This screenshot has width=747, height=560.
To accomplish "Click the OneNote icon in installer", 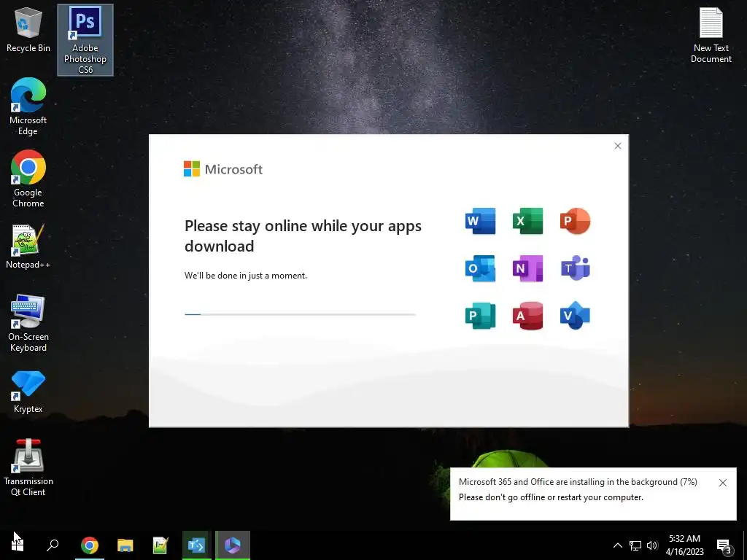I will (527, 268).
